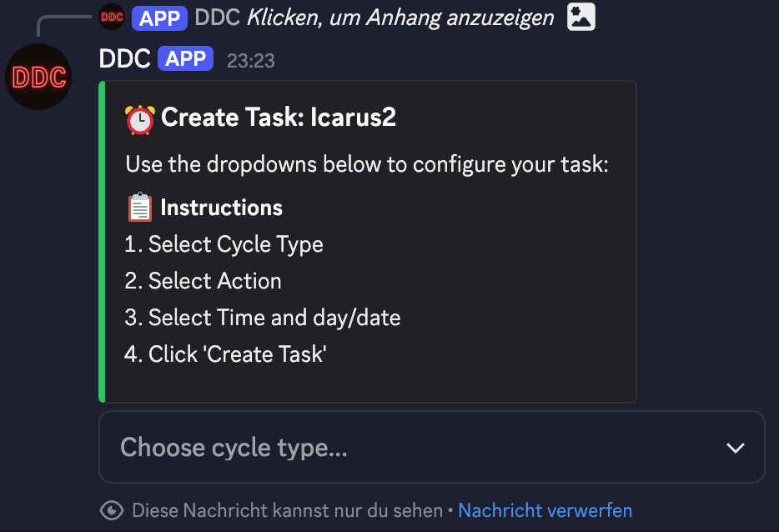Click the APP badge next to DDC
779x532 pixels.
coord(185,58)
